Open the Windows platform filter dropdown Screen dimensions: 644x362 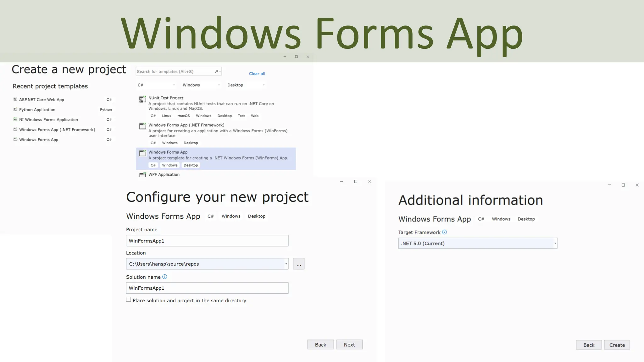[x=201, y=85]
